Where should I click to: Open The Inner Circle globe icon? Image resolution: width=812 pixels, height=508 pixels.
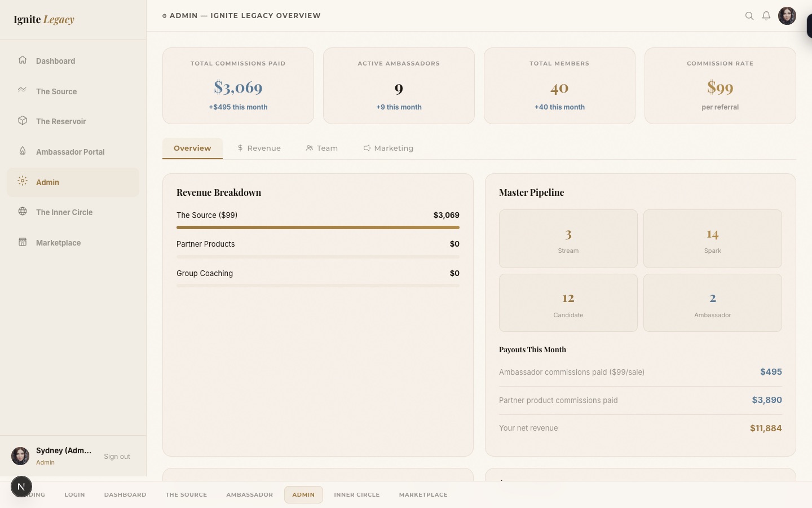[22, 212]
